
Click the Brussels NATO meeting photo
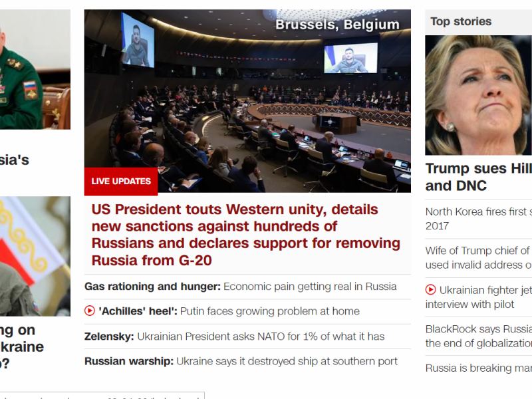247,101
